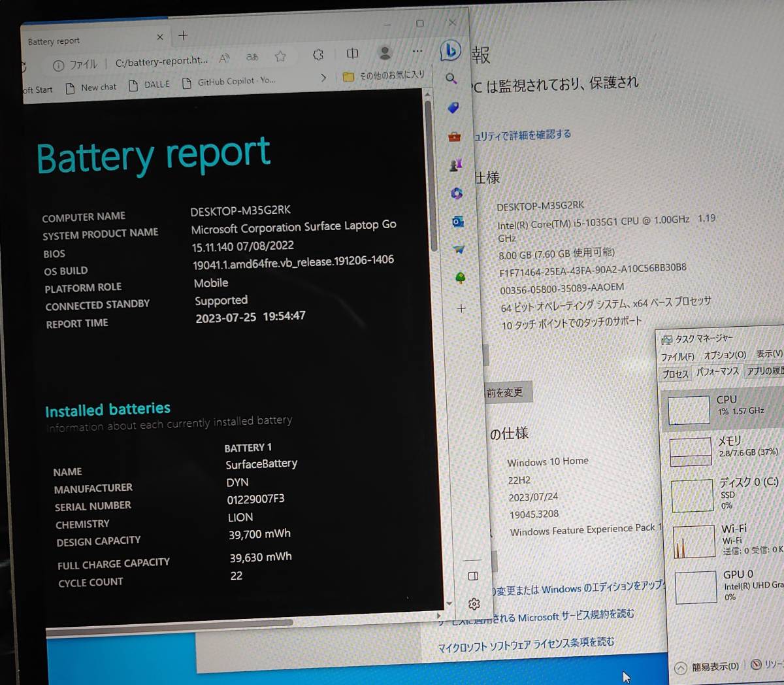This screenshot has height=685, width=784.
Task: Open the Tools briefcase icon in Edge sidebar
Action: (454, 137)
